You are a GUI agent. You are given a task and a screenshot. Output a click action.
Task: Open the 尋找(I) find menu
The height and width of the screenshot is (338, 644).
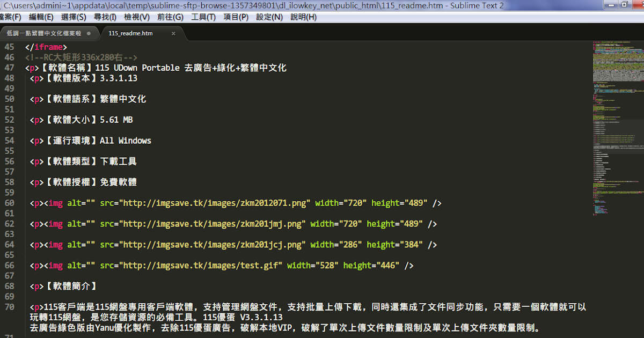point(105,17)
